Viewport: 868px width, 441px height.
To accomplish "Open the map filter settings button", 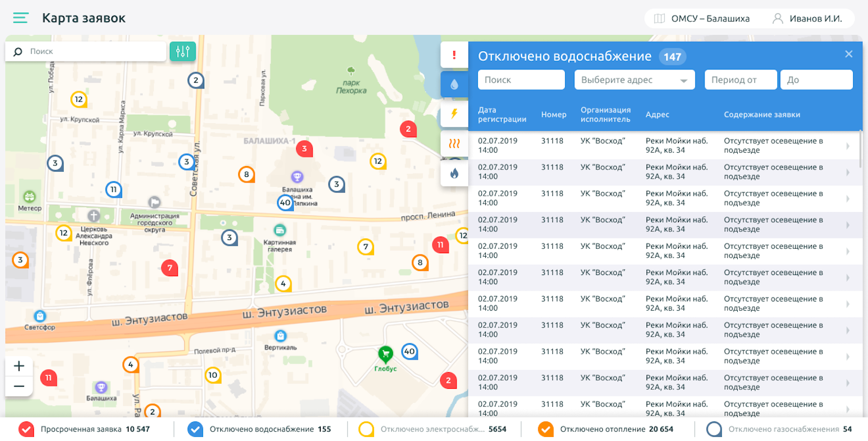I will click(182, 52).
